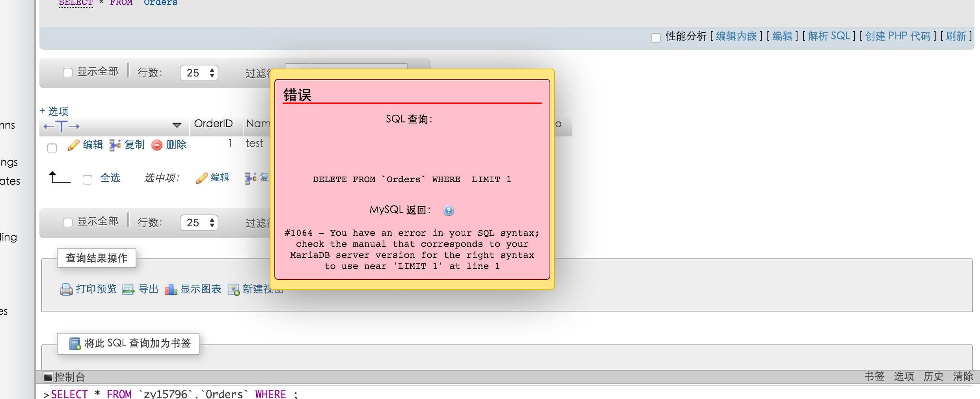Click 导出 link
The height and width of the screenshot is (399, 980).
click(x=148, y=289)
